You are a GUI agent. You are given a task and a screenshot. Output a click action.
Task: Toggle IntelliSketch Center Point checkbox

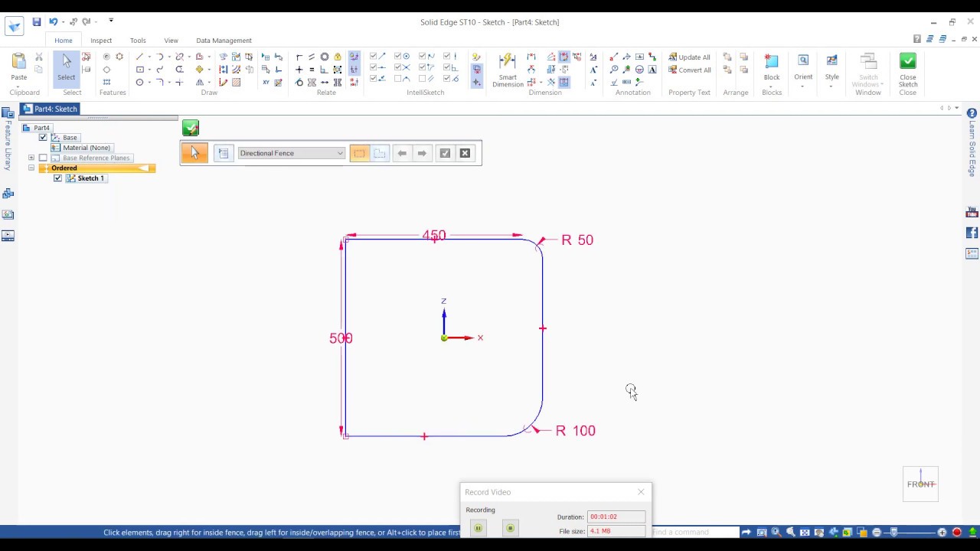tap(398, 57)
